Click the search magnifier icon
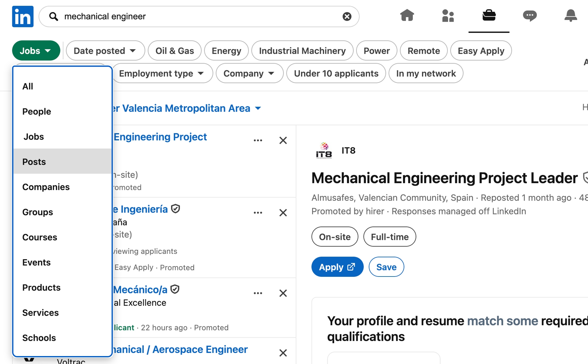This screenshot has height=364, width=588. pyautogui.click(x=54, y=17)
